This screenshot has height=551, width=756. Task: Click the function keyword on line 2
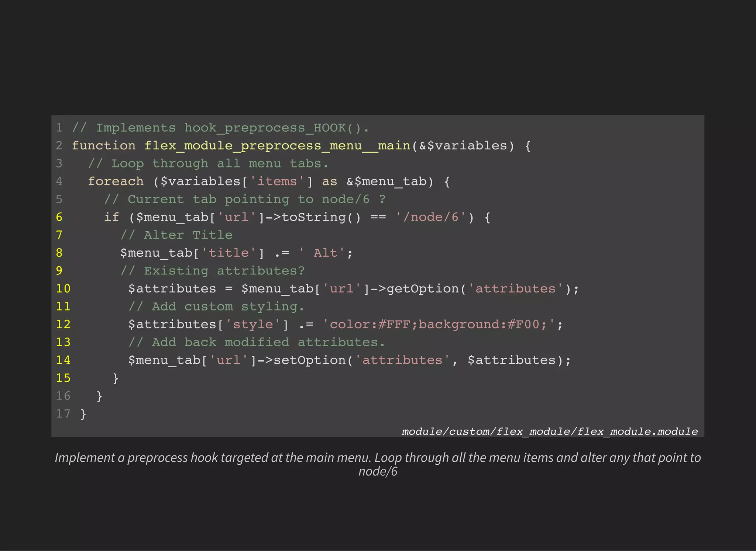[x=104, y=146]
